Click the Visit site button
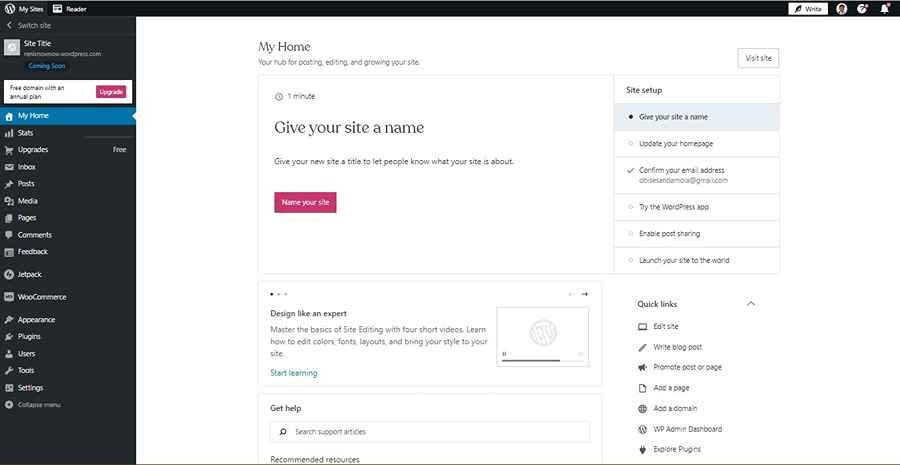This screenshot has height=465, width=900. tap(758, 58)
